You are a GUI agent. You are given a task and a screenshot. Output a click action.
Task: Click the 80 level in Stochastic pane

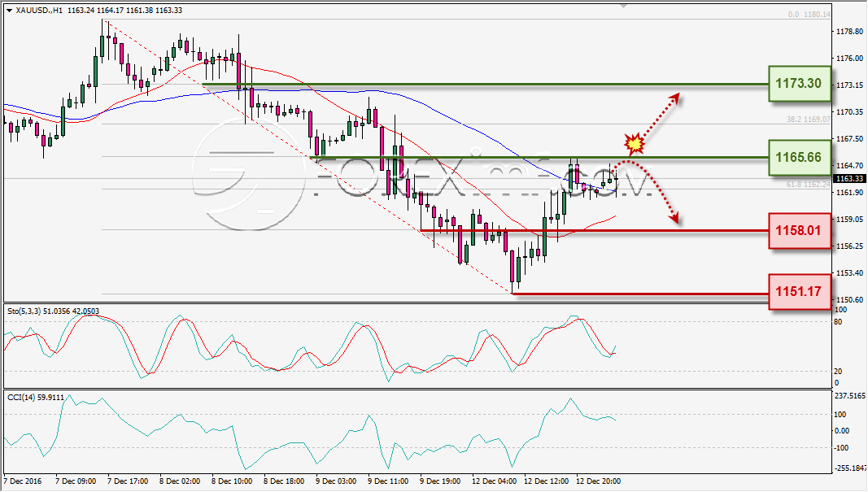coord(838,322)
